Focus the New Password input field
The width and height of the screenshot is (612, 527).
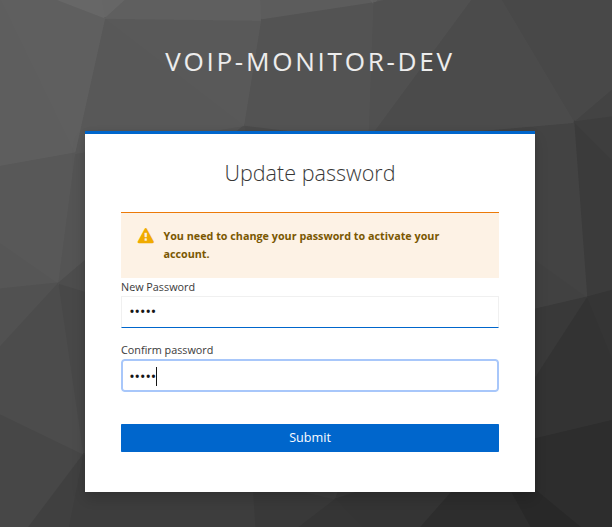tap(309, 312)
